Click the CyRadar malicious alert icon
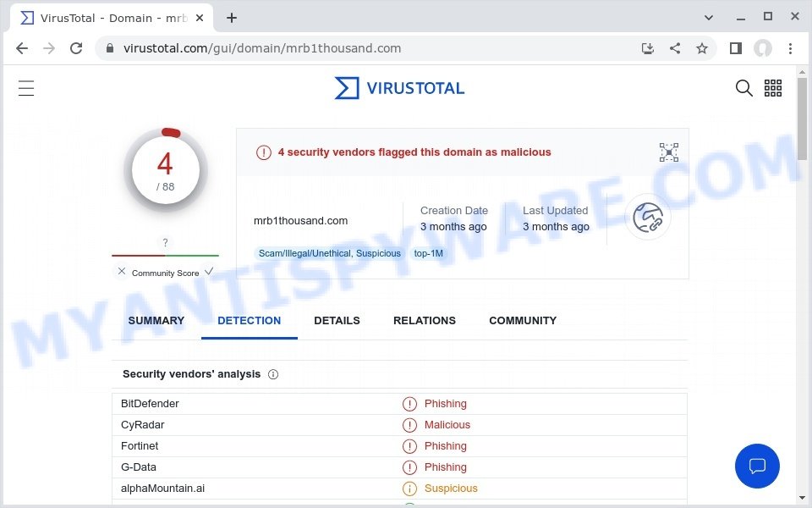This screenshot has width=812, height=508. click(409, 425)
